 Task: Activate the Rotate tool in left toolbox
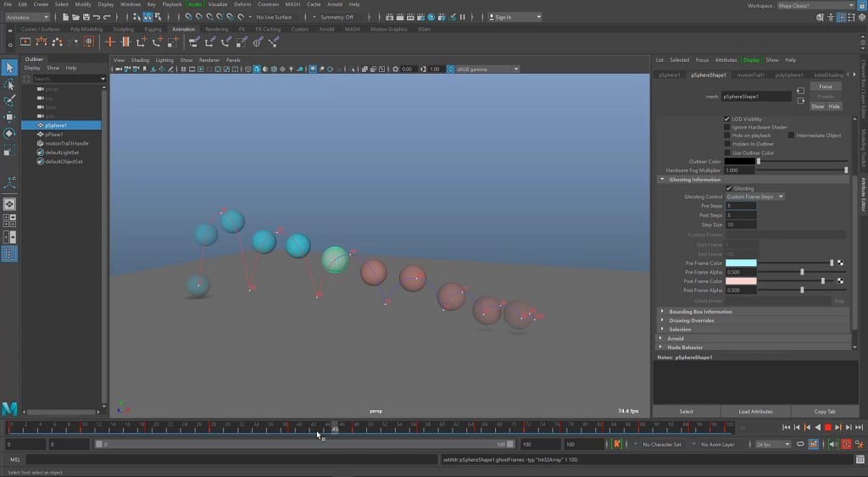pyautogui.click(x=9, y=133)
